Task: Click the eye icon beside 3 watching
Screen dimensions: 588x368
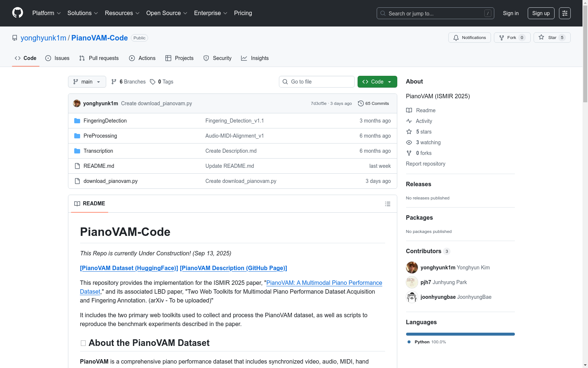Action: click(x=409, y=142)
